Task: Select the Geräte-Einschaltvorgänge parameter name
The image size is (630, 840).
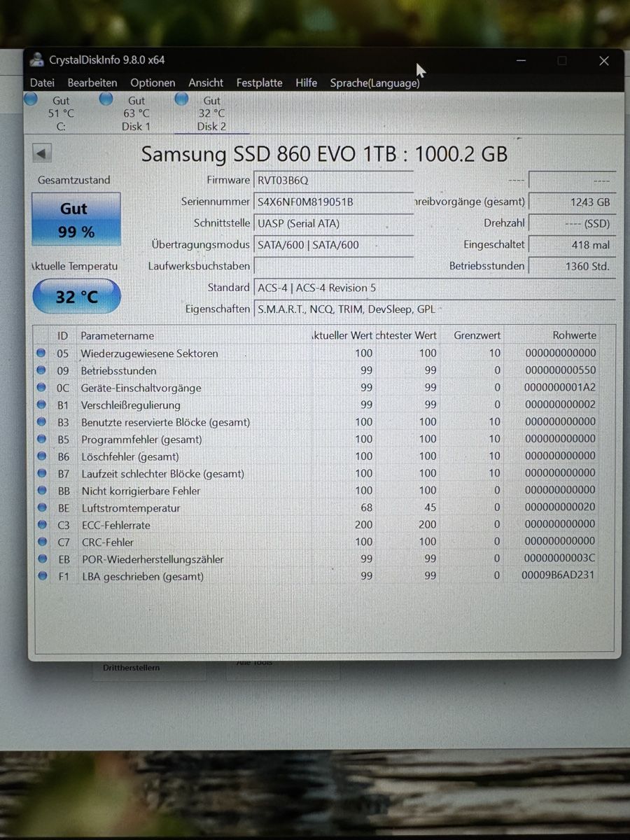Action: pos(141,388)
